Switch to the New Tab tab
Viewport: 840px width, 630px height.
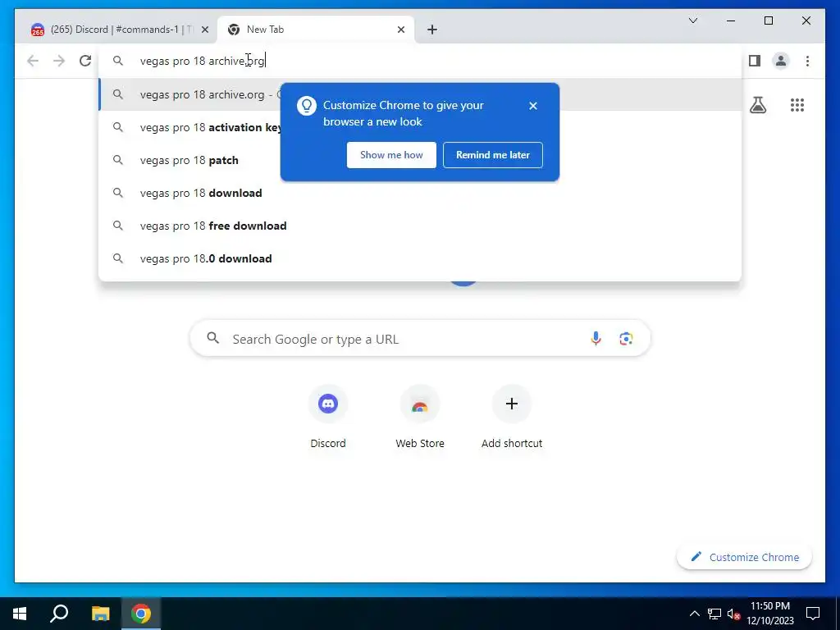tap(315, 30)
